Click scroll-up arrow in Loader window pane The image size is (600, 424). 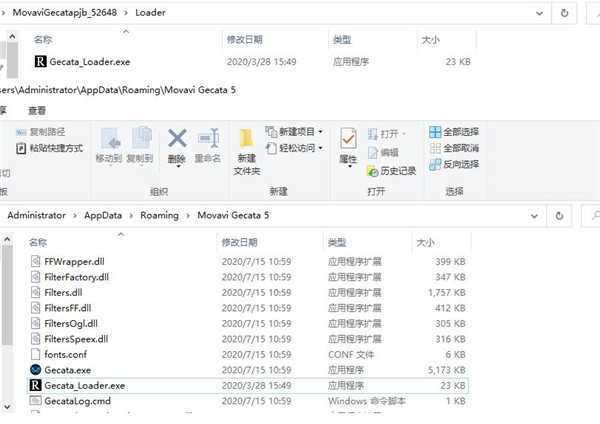coord(12,37)
